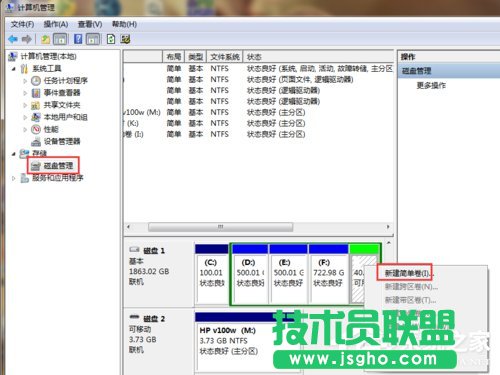The height and width of the screenshot is (375, 500).
Task: Click the 性能 monitor icon
Action: point(36,129)
